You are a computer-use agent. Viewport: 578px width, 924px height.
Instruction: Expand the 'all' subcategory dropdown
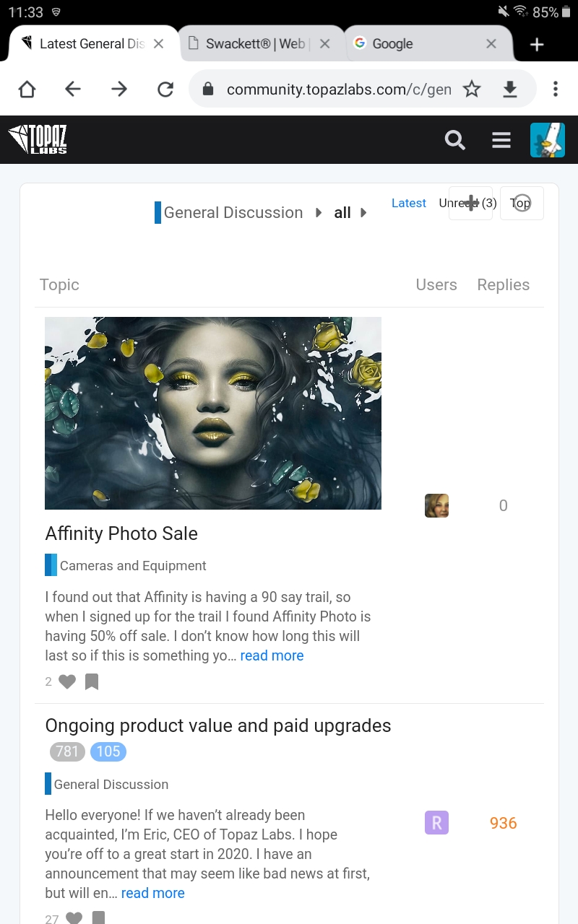350,213
